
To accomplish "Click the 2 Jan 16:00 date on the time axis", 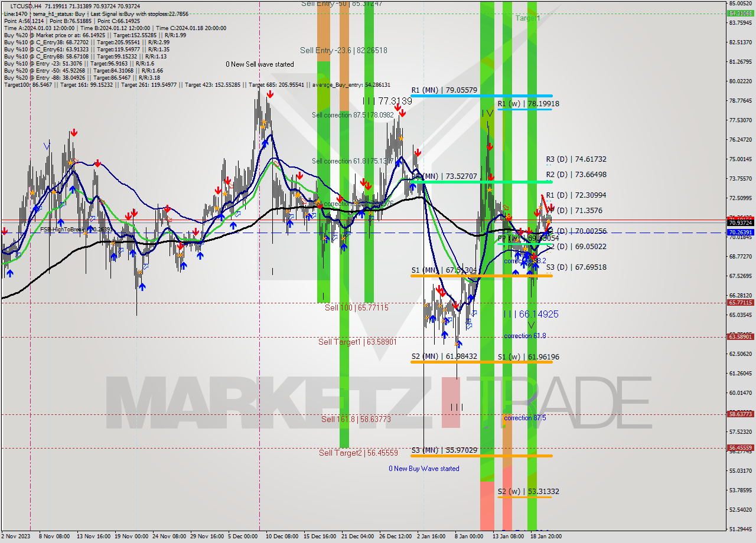I will tap(431, 537).
